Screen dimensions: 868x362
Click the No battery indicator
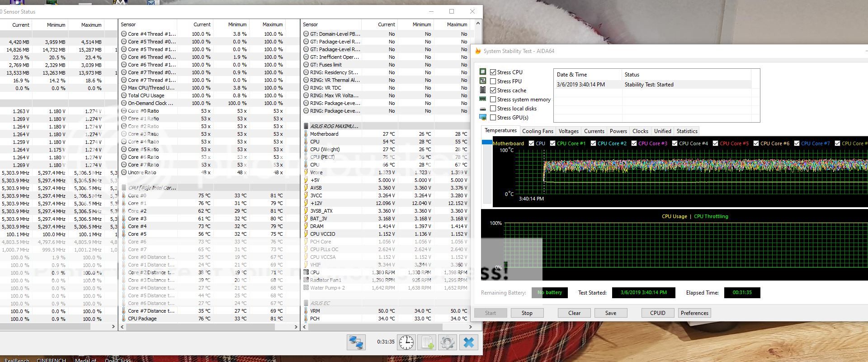tap(549, 293)
